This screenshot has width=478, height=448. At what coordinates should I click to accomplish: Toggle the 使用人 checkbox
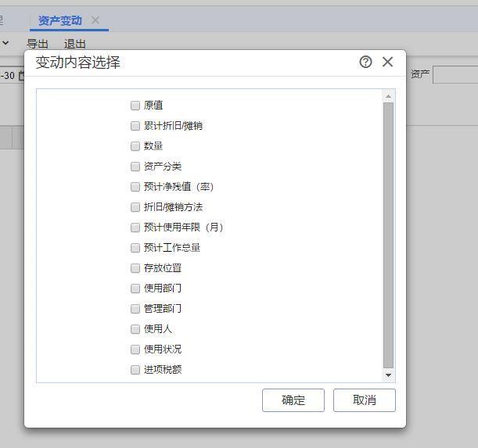point(135,329)
